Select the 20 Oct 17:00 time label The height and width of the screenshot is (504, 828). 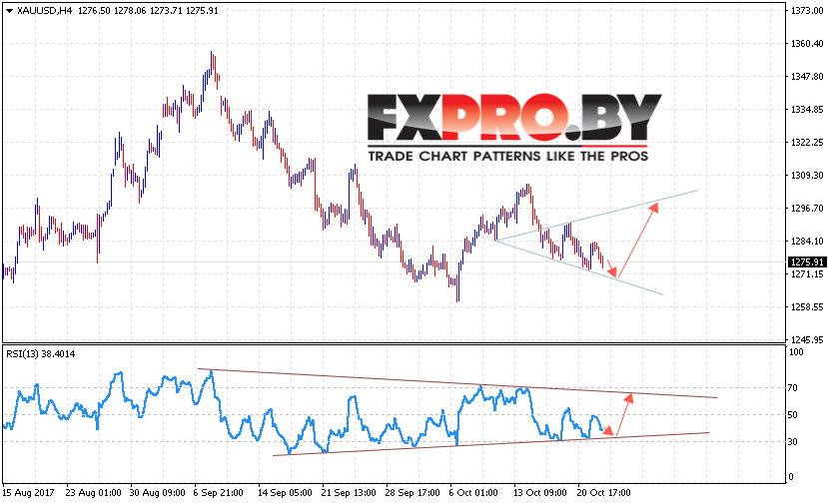[603, 492]
